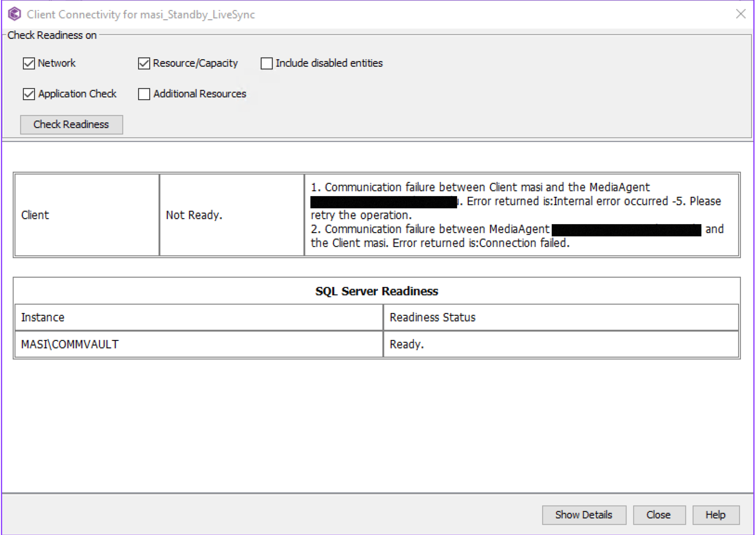Viewport: 756px width, 535px height.
Task: Click the Check Readiness on group label
Action: point(52,35)
